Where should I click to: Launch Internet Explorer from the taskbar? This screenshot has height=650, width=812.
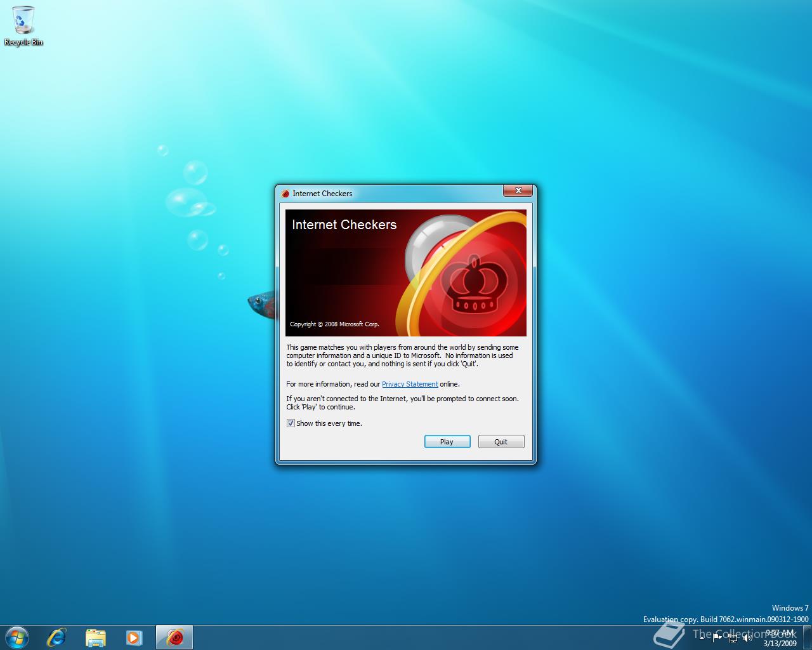click(x=56, y=637)
